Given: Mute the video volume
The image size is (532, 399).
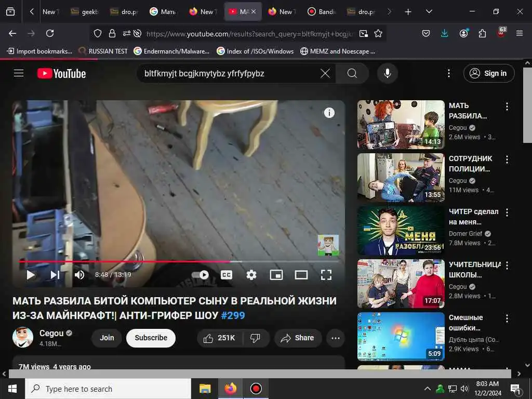Looking at the screenshot, I should pyautogui.click(x=79, y=275).
